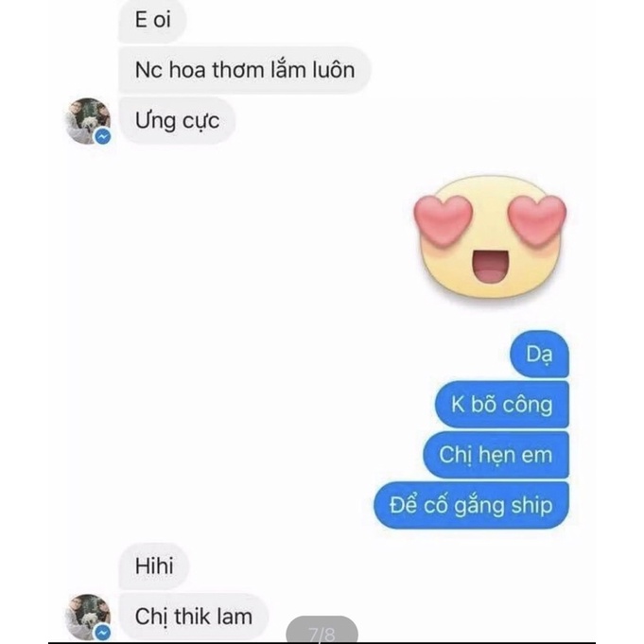Tap the blue "Dạ" message bubble
This screenshot has width=644, height=644.
[x=539, y=354]
